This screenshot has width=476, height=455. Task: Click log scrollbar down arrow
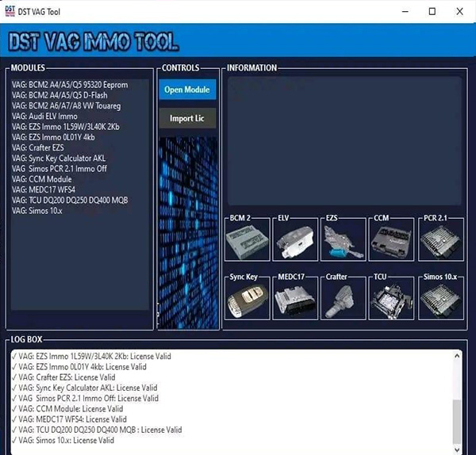tap(457, 449)
